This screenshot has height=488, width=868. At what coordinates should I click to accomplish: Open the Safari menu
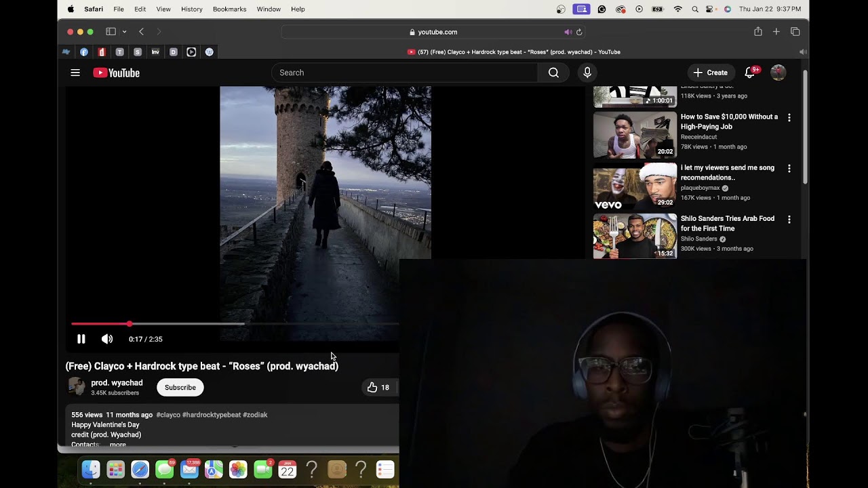click(x=94, y=9)
